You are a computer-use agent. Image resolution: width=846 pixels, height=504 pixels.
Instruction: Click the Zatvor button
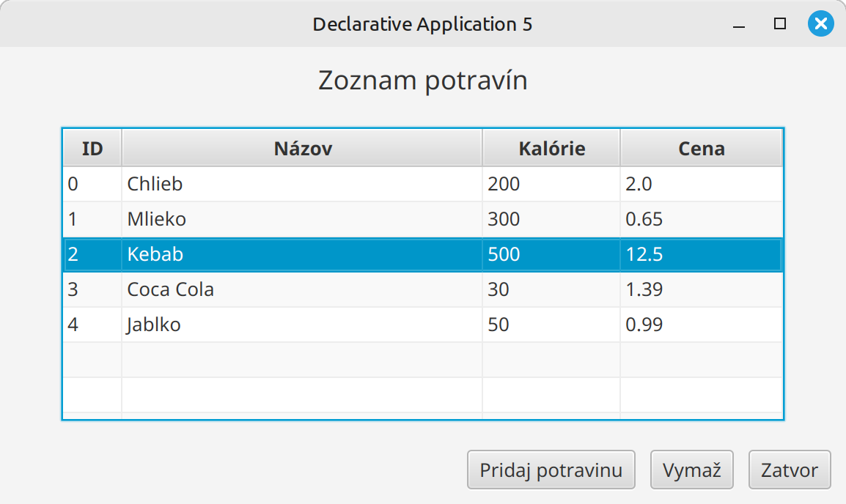789,470
